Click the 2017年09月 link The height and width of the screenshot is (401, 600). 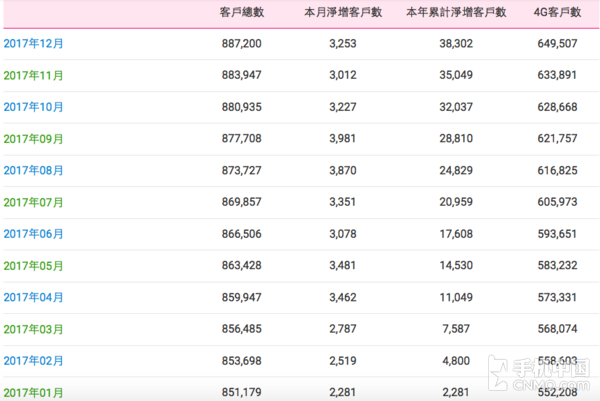(x=34, y=139)
